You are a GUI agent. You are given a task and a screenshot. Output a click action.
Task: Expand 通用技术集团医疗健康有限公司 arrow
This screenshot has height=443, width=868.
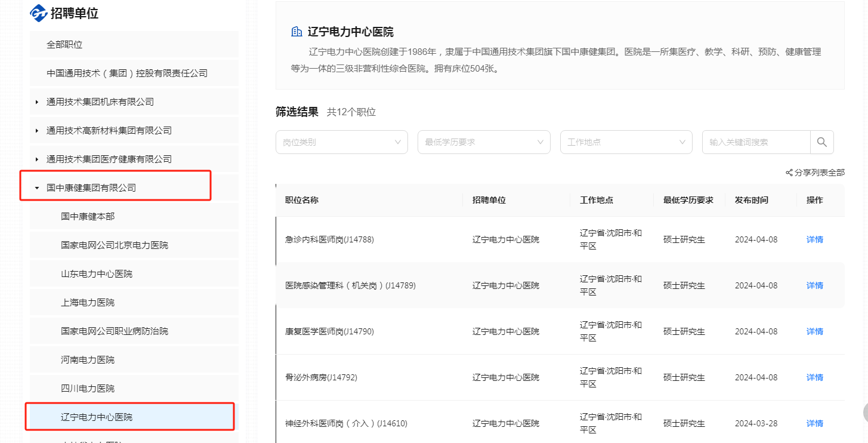click(37, 159)
